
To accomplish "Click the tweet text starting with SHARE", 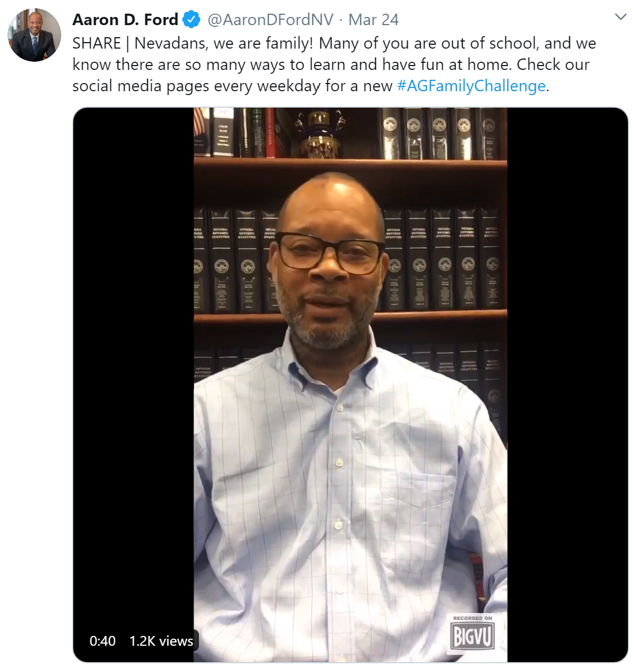I will (334, 64).
